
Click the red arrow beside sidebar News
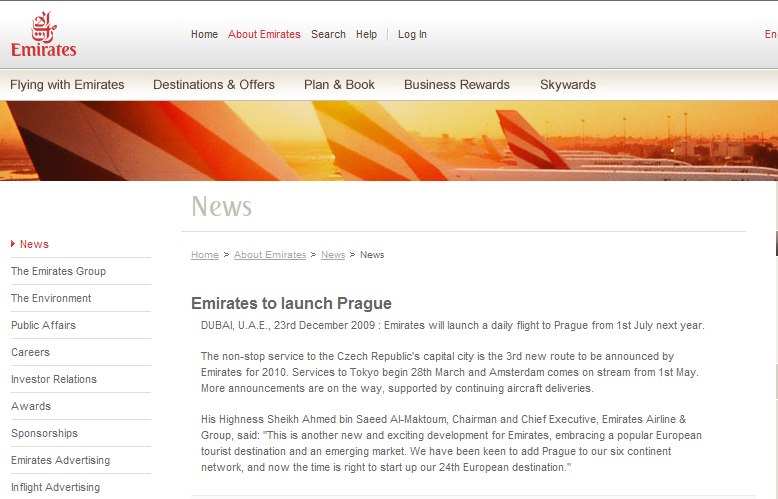point(13,244)
